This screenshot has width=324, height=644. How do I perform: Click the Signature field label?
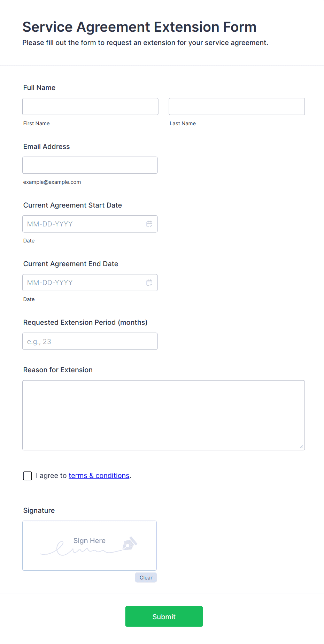coord(39,510)
